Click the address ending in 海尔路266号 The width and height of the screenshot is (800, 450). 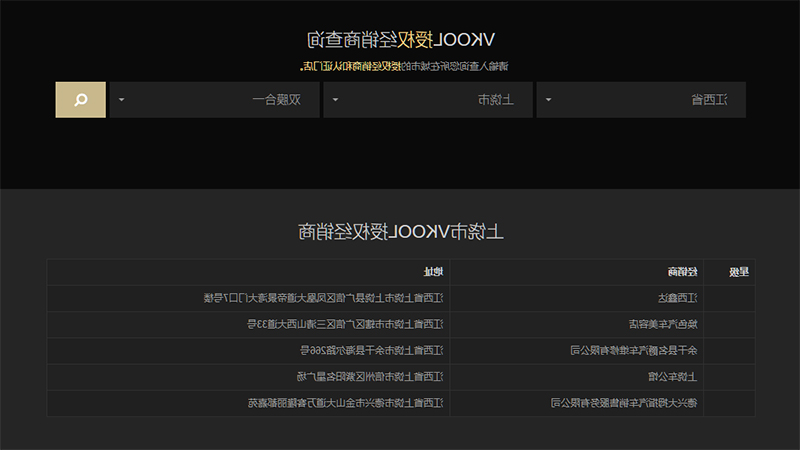[x=371, y=351]
